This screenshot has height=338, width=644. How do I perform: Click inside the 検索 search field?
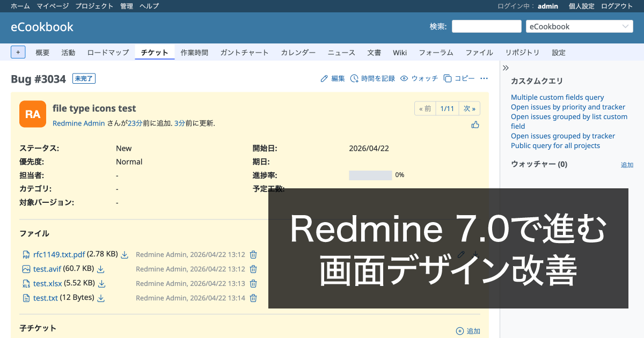pyautogui.click(x=486, y=26)
